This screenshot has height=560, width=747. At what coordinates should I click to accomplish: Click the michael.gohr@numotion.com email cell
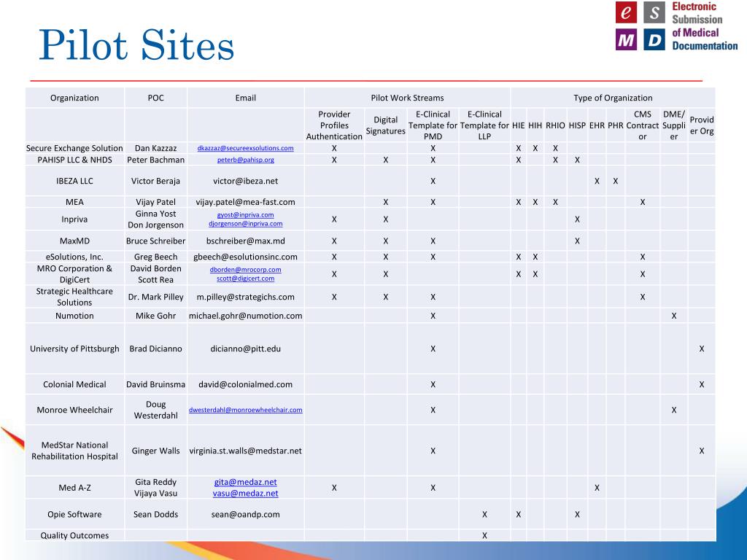click(x=245, y=316)
